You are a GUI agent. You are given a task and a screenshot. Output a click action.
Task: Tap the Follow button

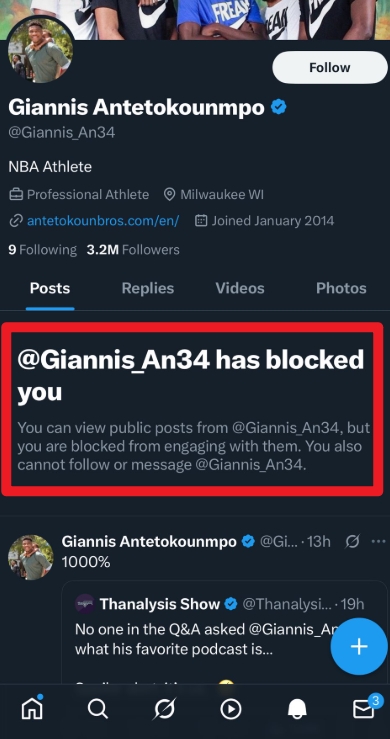pos(330,67)
